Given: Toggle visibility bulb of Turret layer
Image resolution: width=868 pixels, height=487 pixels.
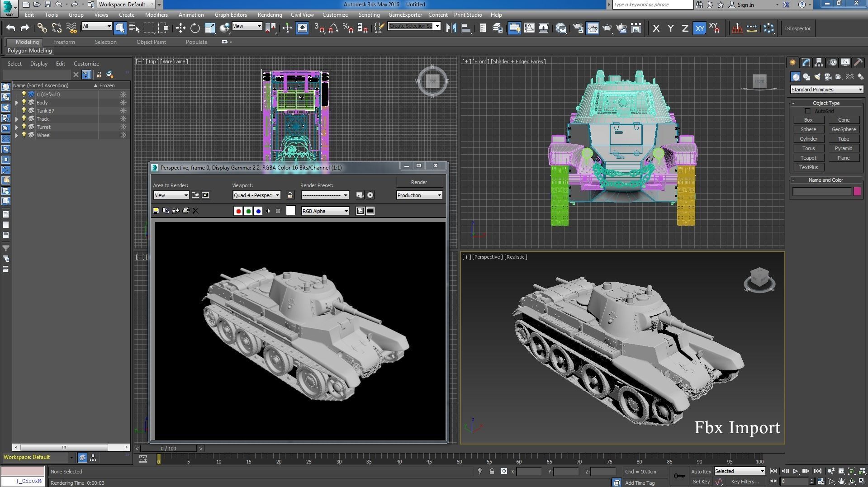Looking at the screenshot, I should pyautogui.click(x=24, y=127).
